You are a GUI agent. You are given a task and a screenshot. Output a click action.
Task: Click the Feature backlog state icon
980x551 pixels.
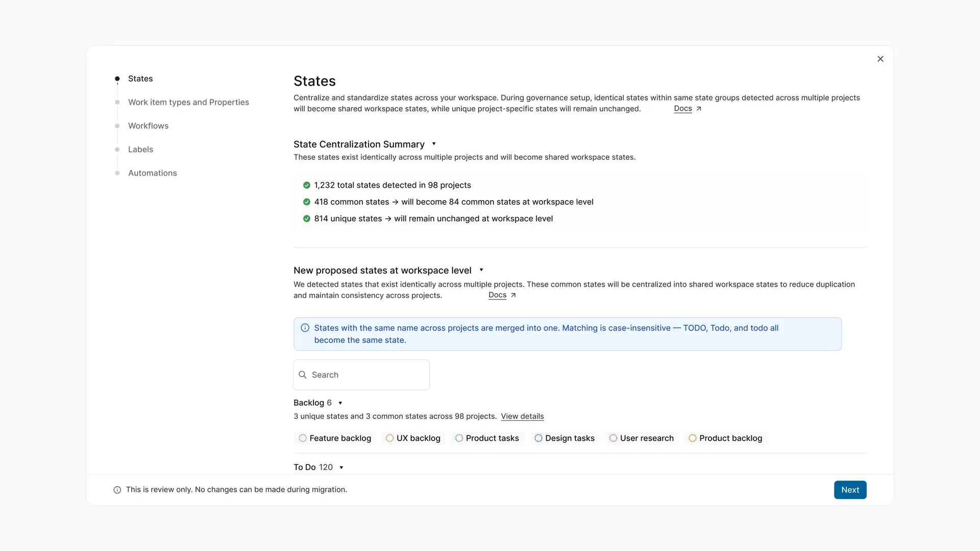click(303, 438)
